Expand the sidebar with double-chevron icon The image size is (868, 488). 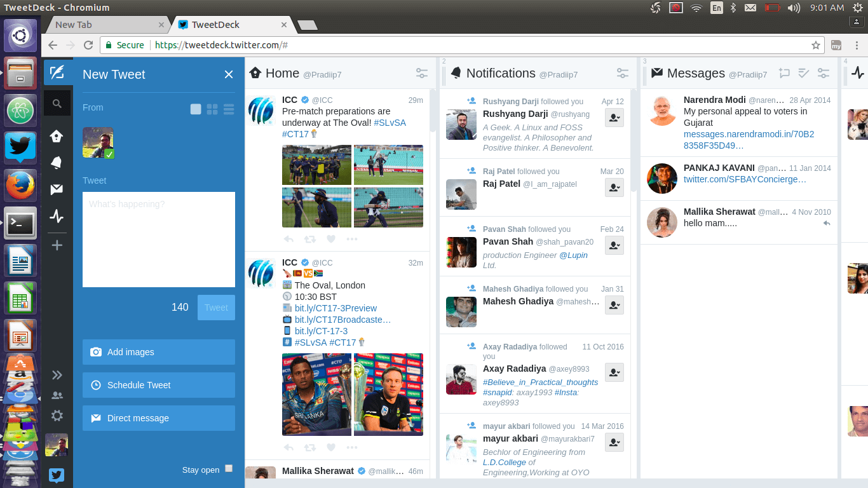coord(57,375)
